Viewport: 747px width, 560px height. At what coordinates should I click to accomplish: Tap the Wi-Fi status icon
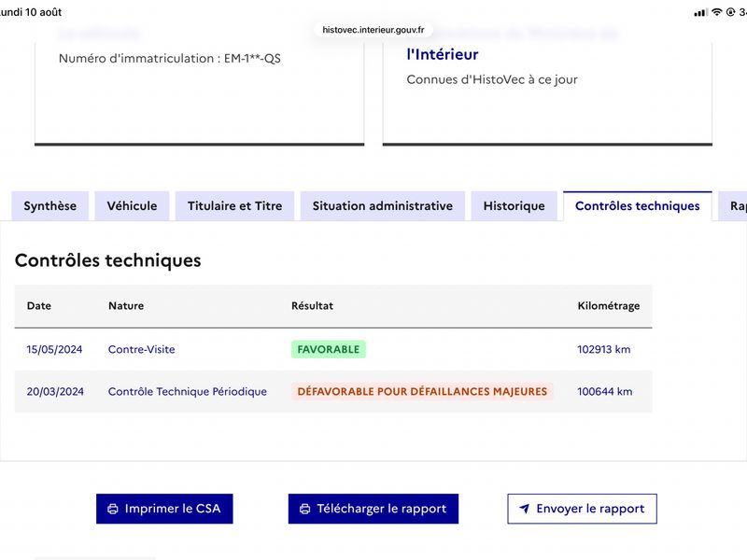716,12
